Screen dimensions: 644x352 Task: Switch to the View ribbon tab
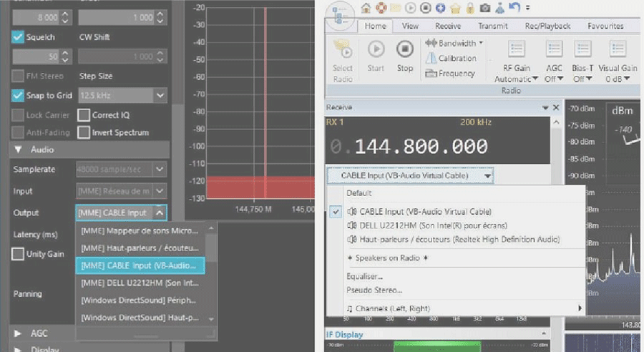click(410, 26)
